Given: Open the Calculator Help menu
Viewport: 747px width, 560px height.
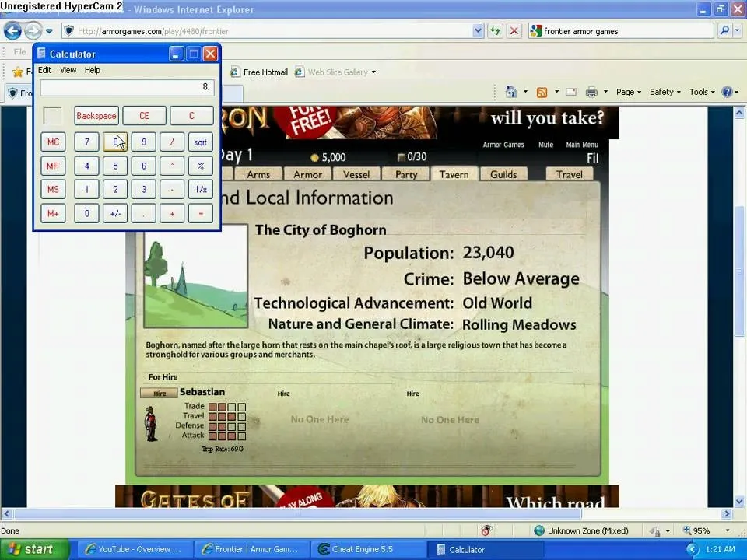Looking at the screenshot, I should [x=93, y=70].
